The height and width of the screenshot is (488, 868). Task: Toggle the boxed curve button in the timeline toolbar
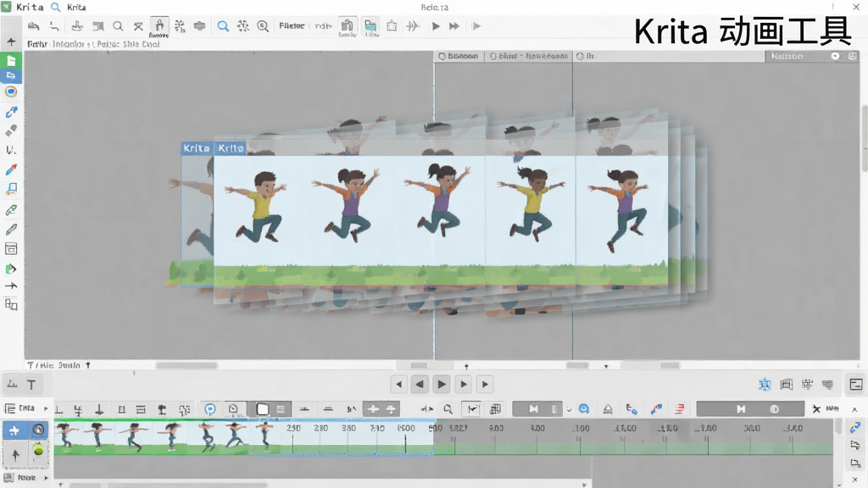[472, 409]
